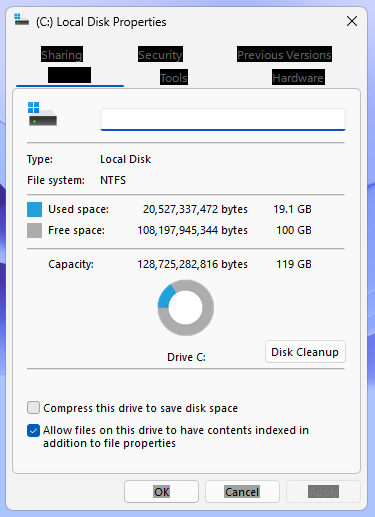The image size is (375, 517).
Task: Click the 19.1 GB used value
Action: [x=292, y=209]
